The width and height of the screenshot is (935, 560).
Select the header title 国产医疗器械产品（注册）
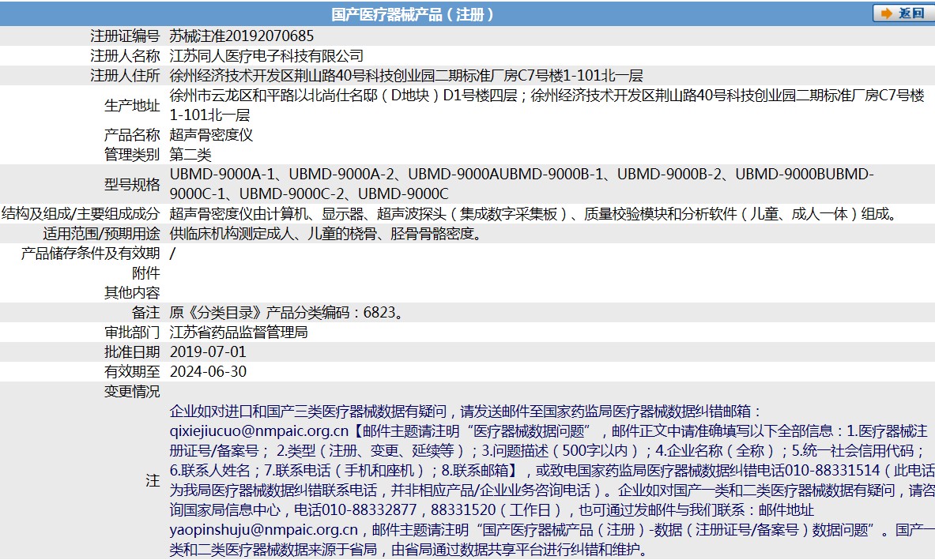pos(413,14)
